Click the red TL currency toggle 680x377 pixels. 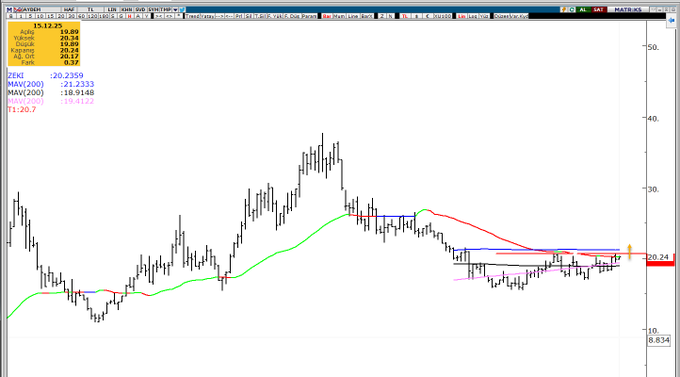[x=405, y=16]
